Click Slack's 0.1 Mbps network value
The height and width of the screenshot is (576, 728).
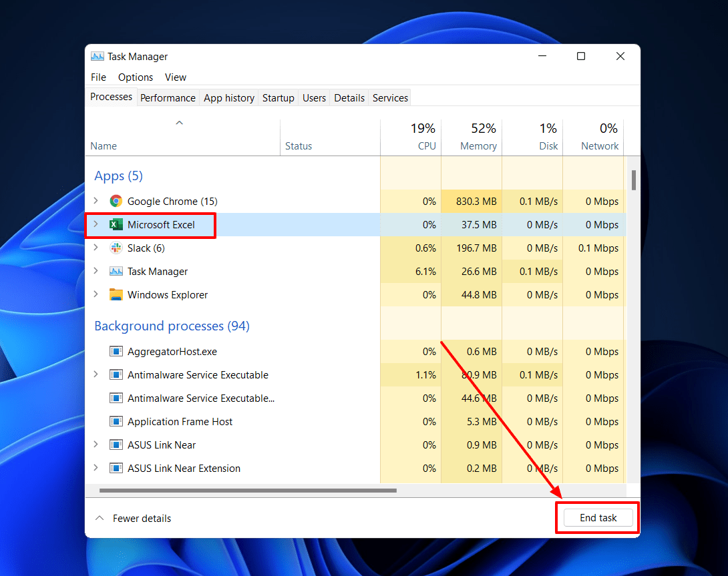click(x=598, y=248)
